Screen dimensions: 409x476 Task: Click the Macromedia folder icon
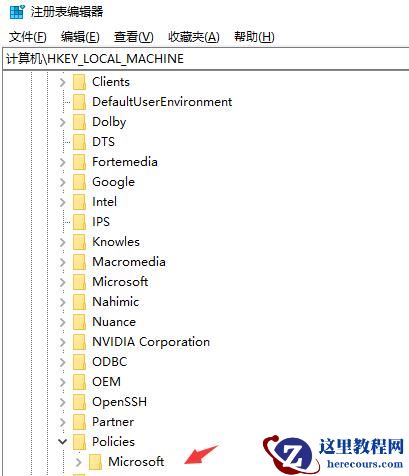click(79, 262)
